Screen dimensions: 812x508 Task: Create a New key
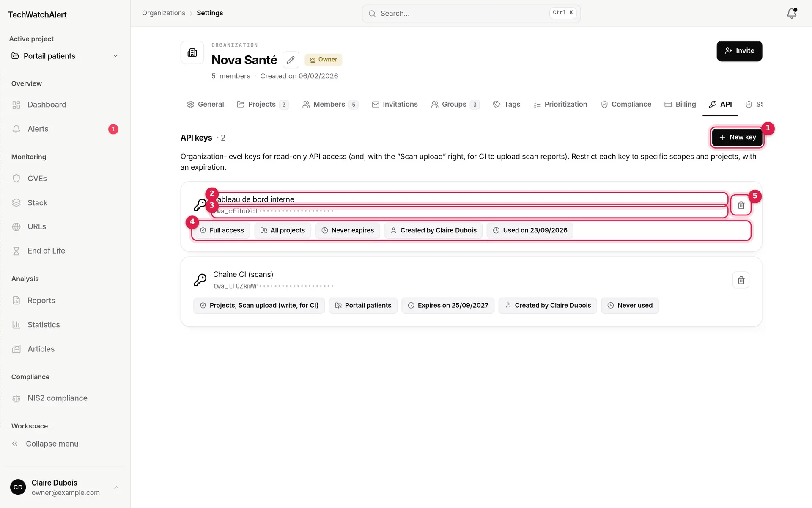[737, 137]
